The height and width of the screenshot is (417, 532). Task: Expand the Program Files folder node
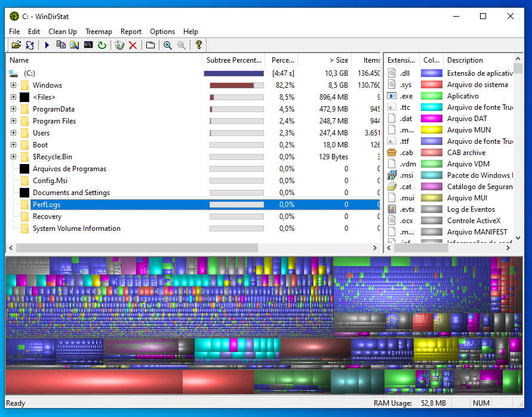(x=13, y=121)
